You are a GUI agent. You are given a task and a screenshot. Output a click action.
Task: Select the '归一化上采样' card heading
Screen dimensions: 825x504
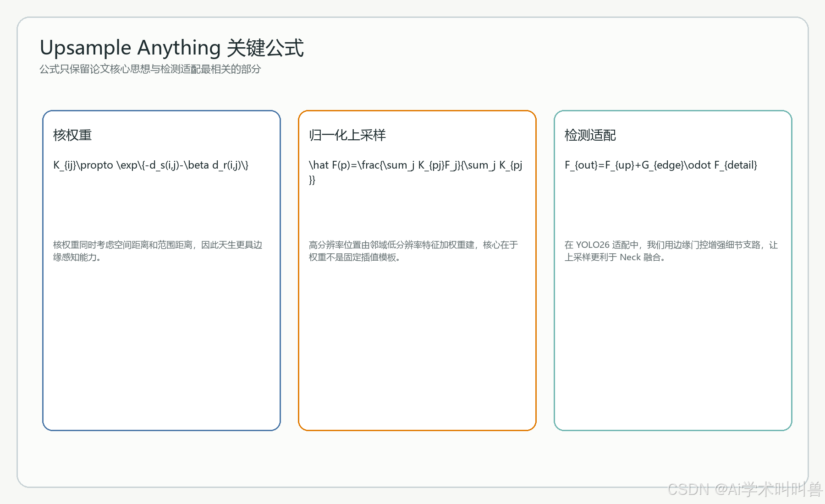[347, 135]
